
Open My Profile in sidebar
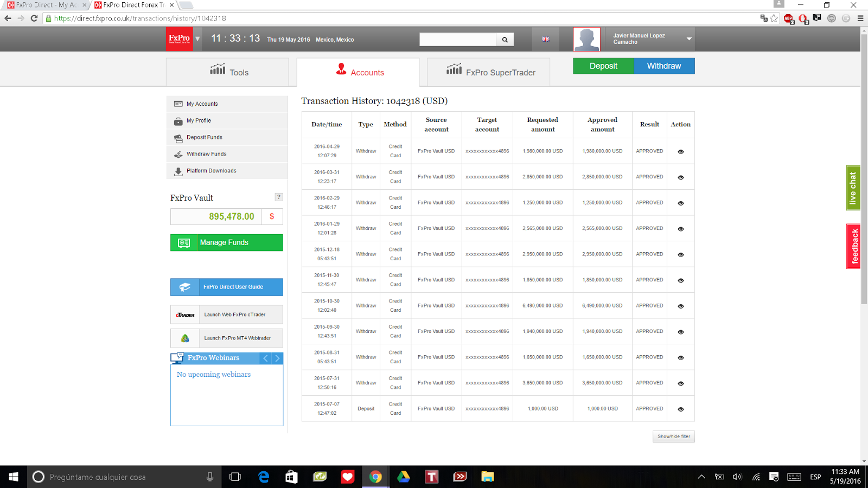tap(227, 121)
